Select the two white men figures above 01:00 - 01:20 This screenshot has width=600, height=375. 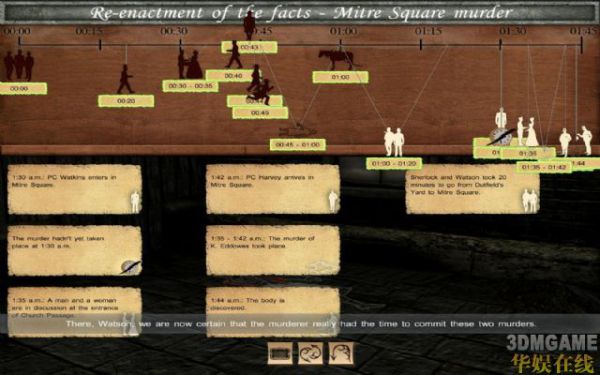pos(394,142)
